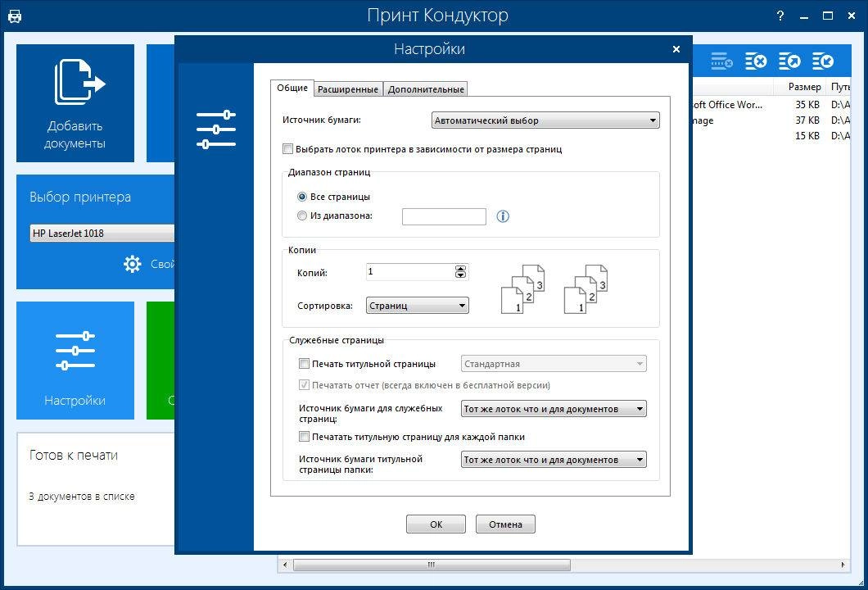868x590 pixels.
Task: Click the 3 документов в списке text
Action: pos(82,497)
